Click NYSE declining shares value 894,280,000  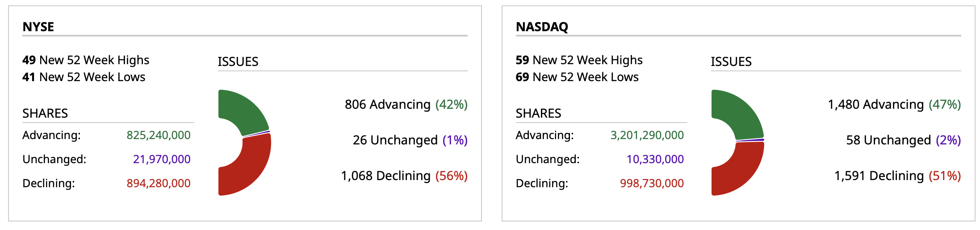[159, 183]
